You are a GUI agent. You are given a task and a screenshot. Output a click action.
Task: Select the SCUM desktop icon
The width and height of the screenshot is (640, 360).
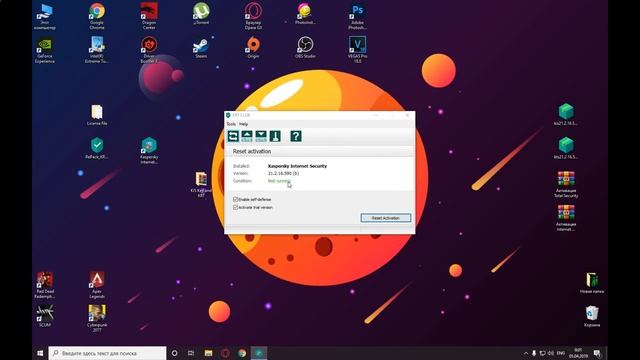(44, 316)
